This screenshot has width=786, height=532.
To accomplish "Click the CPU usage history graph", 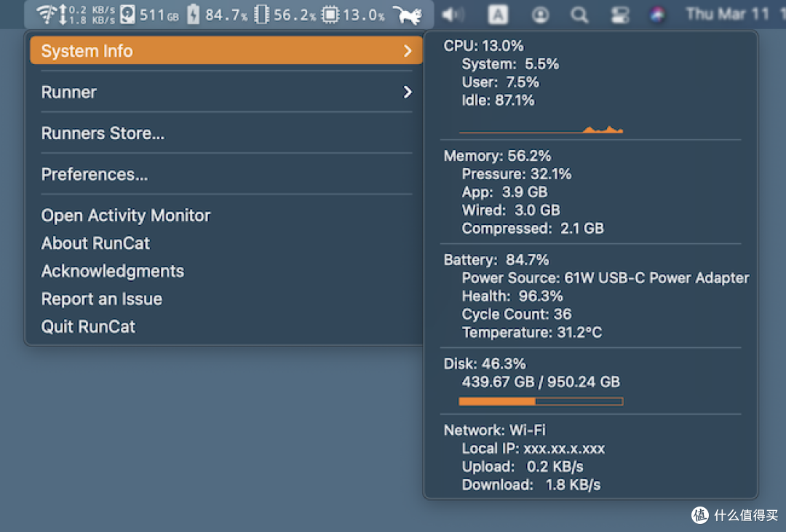I will coord(541,130).
